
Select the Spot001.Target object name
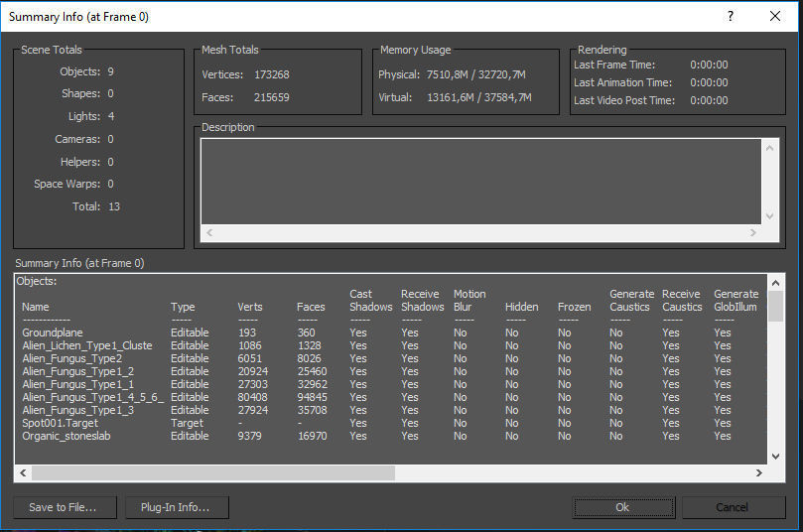pyautogui.click(x=60, y=423)
